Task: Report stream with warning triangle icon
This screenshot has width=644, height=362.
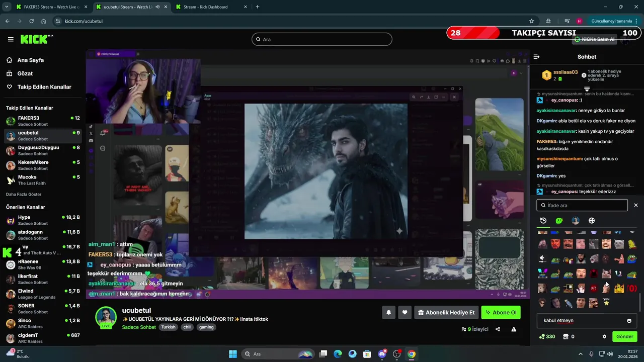Action: pos(514,329)
